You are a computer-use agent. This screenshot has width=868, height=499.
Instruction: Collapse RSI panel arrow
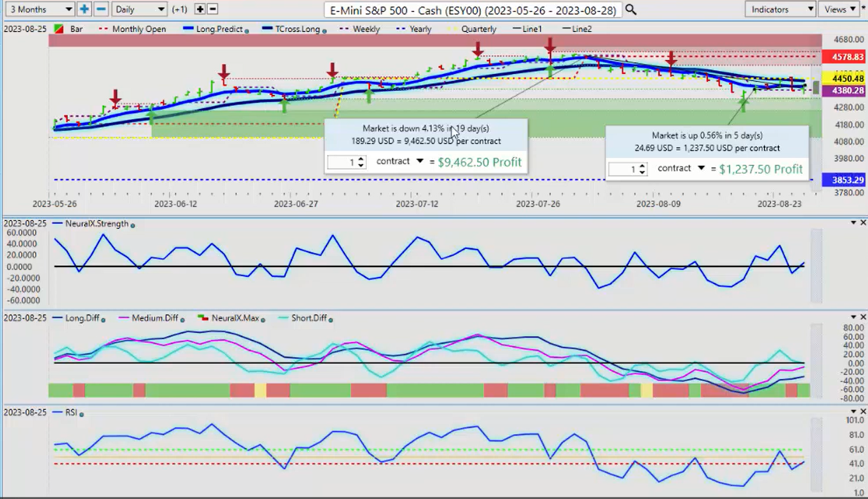(x=853, y=412)
